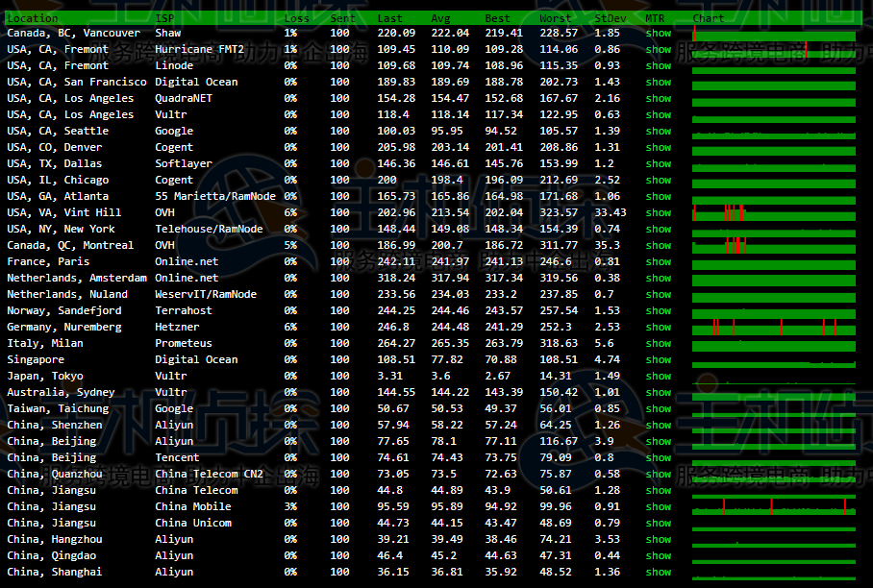Click the Location column header
Viewport: 873px width, 588px height.
coord(33,18)
